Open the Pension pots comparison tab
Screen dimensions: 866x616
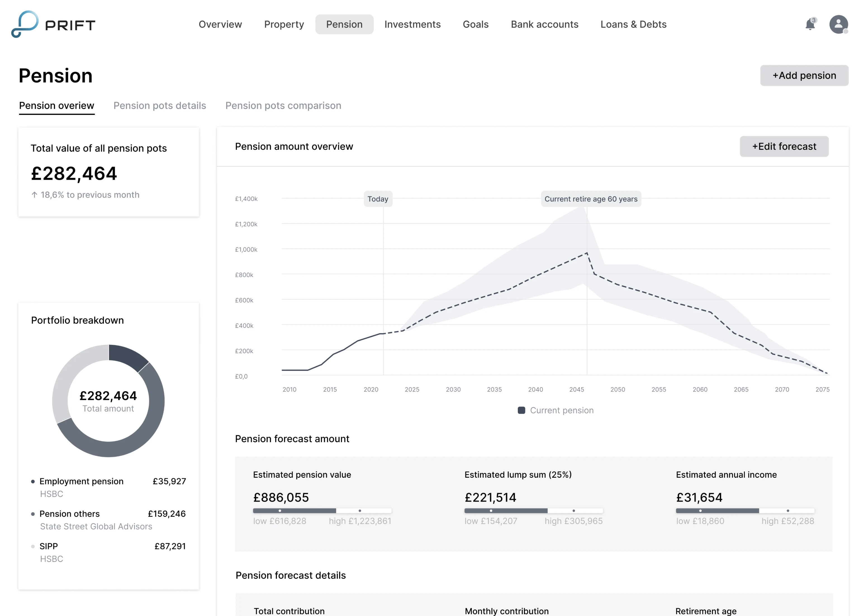click(283, 105)
